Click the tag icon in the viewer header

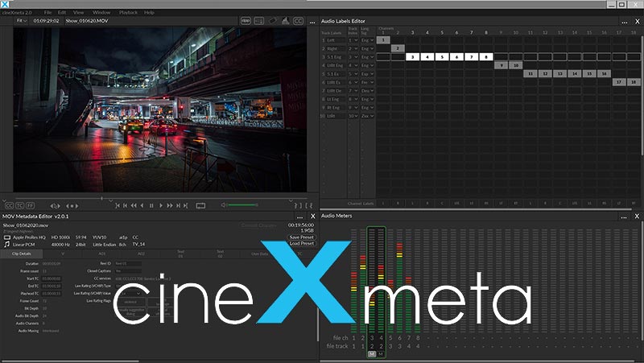[272, 21]
